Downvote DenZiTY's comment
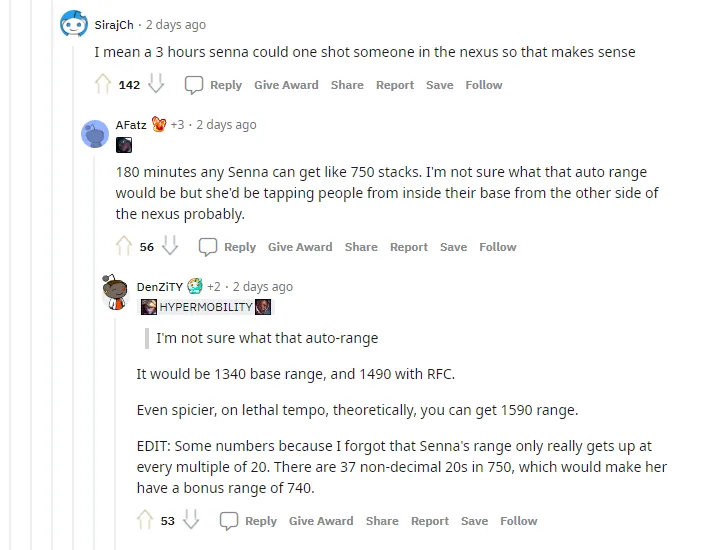Image resolution: width=703 pixels, height=550 pixels. tap(191, 520)
